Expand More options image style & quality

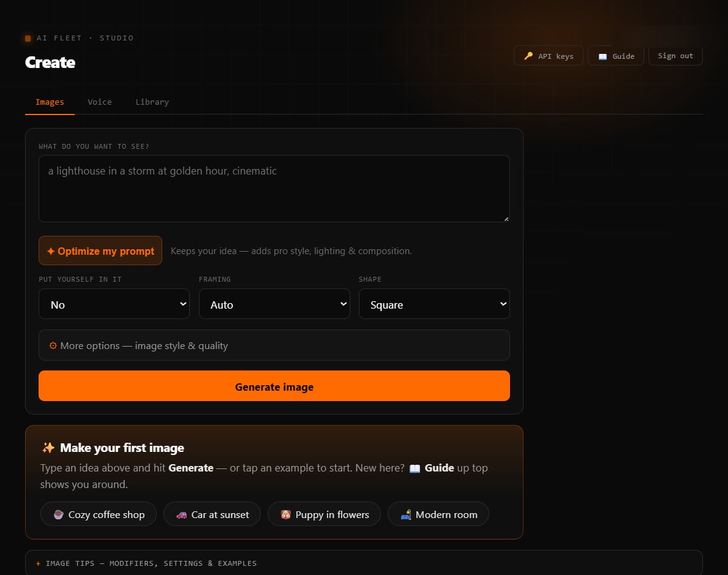pyautogui.click(x=274, y=345)
